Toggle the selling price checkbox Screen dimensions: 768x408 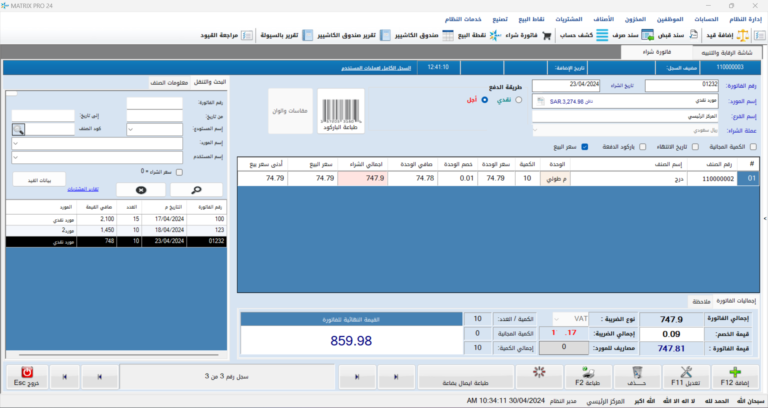pyautogui.click(x=585, y=147)
